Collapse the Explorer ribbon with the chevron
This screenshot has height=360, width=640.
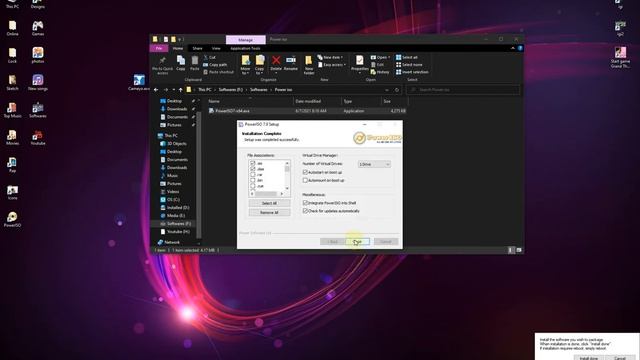coord(513,48)
